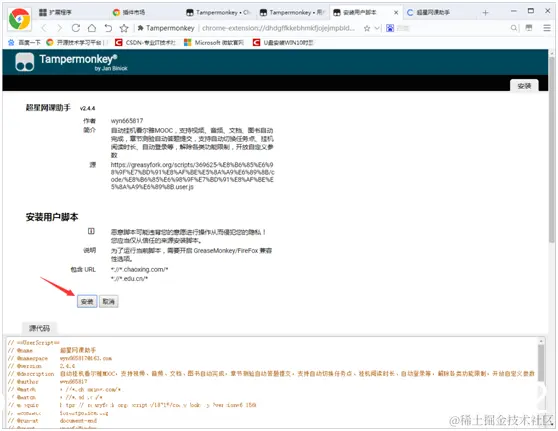Click the 360 browser logo icon
558x431 pixels.
point(19,19)
